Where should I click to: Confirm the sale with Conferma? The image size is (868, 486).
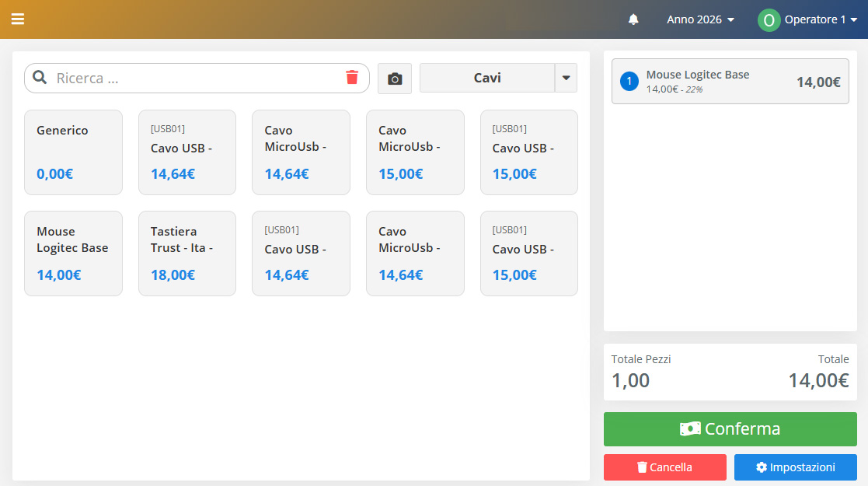click(730, 429)
